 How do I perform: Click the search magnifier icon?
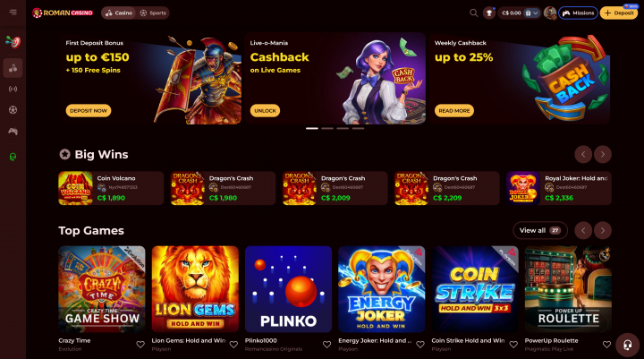point(473,13)
